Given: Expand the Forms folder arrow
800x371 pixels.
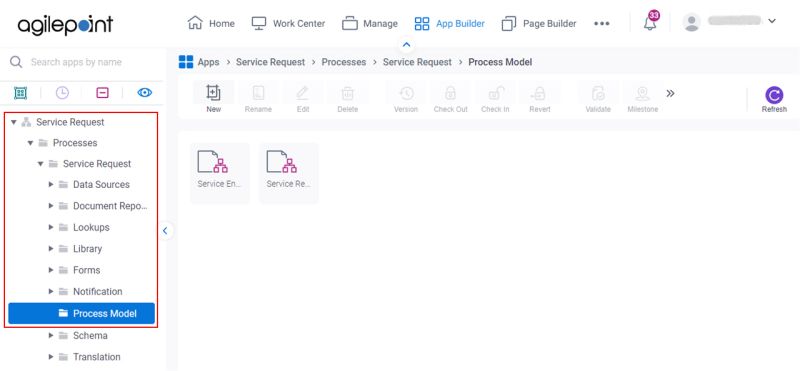Looking at the screenshot, I should [x=51, y=270].
